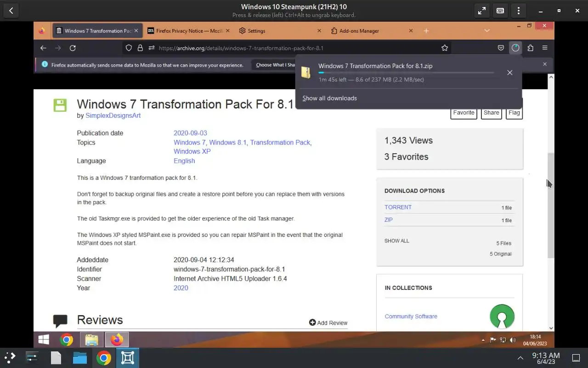The height and width of the screenshot is (368, 588).
Task: Cancel the Transformation Pack zip download
Action: click(509, 73)
